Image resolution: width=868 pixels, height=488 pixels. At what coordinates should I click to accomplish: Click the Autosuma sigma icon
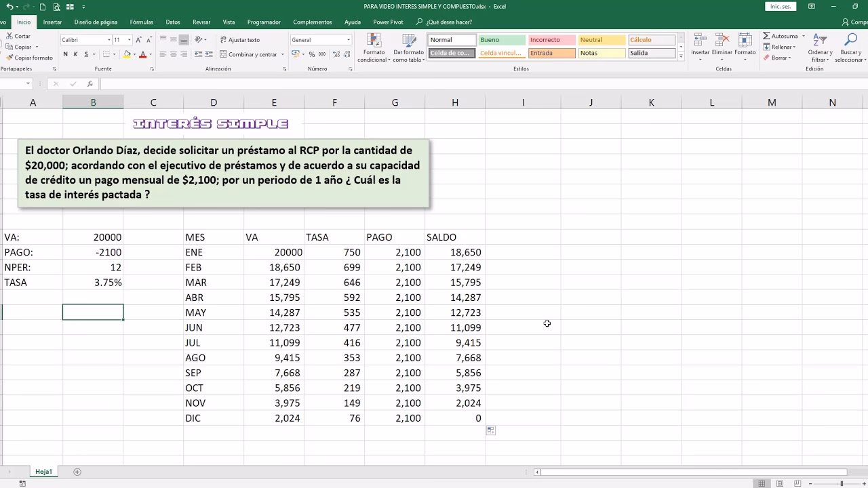click(766, 37)
